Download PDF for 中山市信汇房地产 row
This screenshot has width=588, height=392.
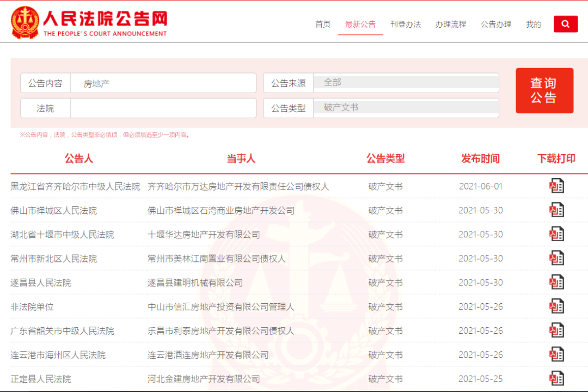pyautogui.click(x=556, y=306)
